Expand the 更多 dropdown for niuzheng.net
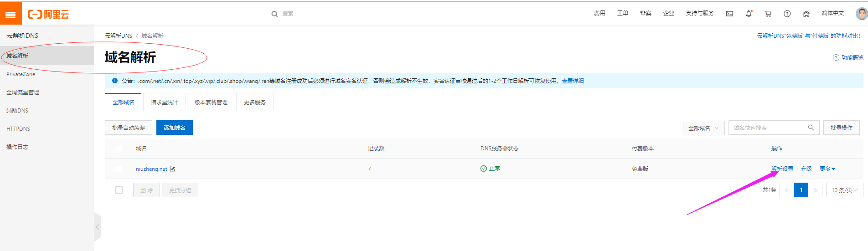Image resolution: width=868 pixels, height=251 pixels. click(827, 169)
